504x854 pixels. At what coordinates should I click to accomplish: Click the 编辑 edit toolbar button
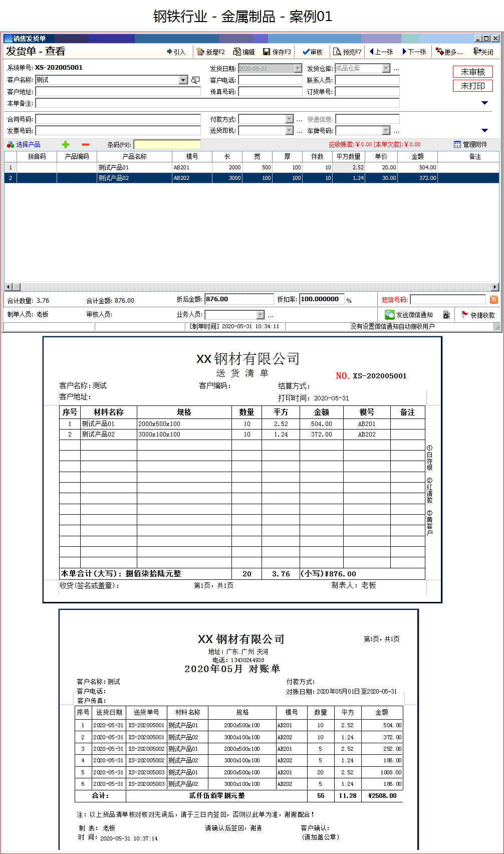point(244,52)
